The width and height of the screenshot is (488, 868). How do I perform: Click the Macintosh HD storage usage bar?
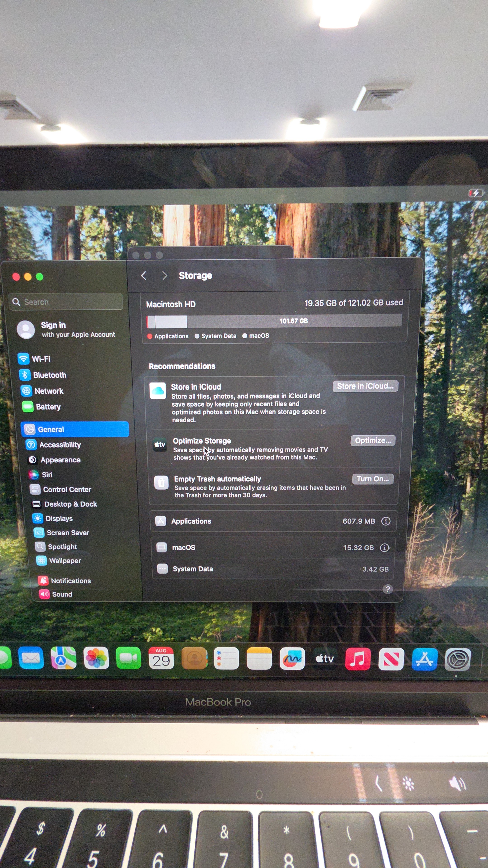274,321
